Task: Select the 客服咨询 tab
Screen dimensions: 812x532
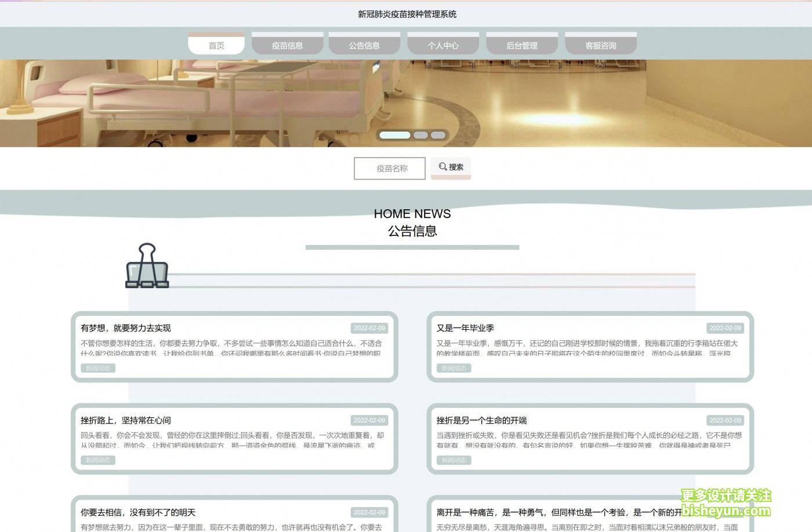Action: click(x=601, y=43)
